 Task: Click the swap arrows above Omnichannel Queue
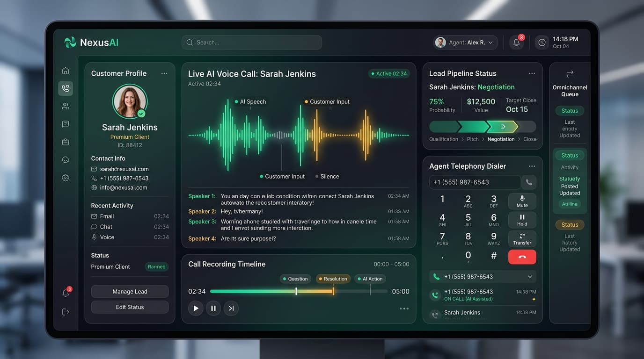(570, 74)
